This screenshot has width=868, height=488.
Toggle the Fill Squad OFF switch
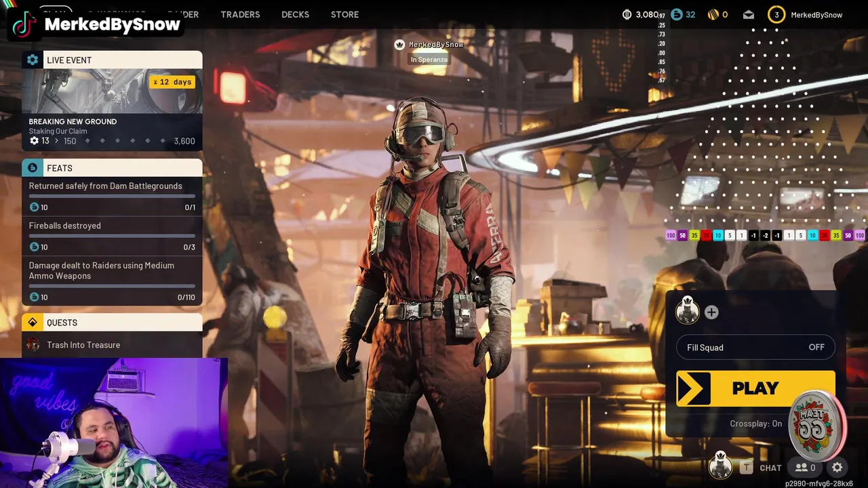755,348
